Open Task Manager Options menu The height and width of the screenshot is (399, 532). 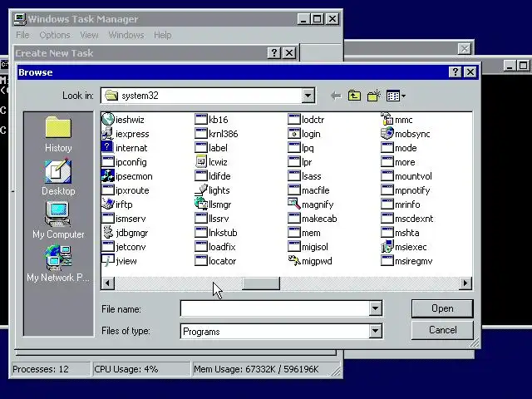tap(55, 35)
